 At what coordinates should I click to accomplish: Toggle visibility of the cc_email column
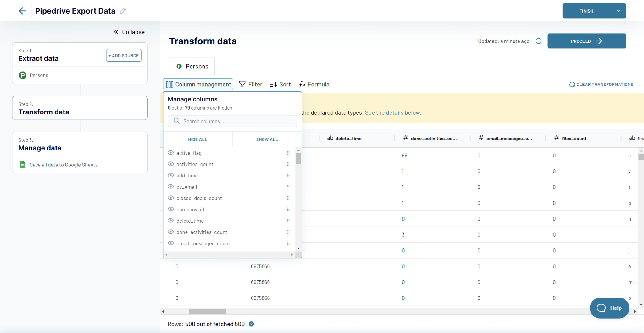tap(171, 187)
